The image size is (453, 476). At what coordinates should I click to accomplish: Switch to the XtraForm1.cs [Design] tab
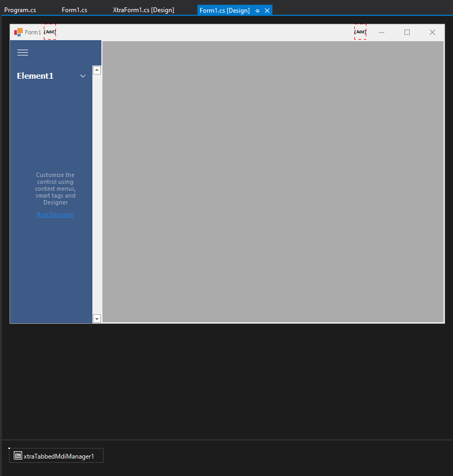[143, 10]
